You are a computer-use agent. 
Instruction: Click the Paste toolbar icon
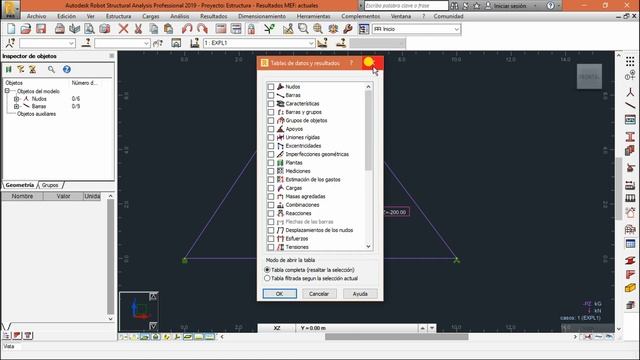pos(168,29)
